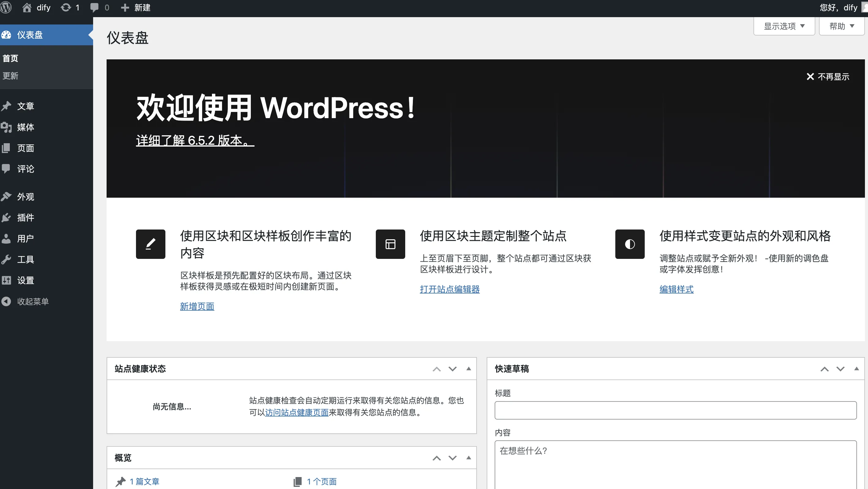The height and width of the screenshot is (489, 868).
Task: Dismiss welcome panel with X icon
Action: click(810, 77)
